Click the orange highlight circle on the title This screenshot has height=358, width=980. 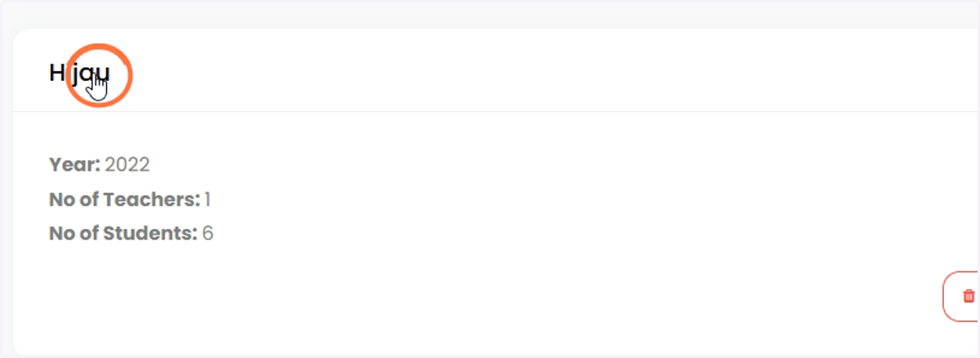point(98,75)
